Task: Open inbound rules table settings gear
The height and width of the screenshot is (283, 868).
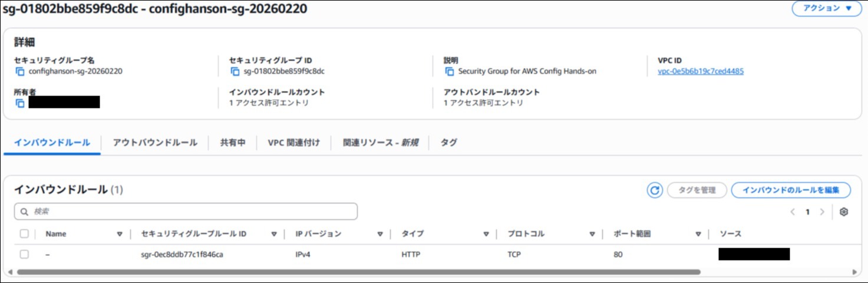Action: click(843, 212)
